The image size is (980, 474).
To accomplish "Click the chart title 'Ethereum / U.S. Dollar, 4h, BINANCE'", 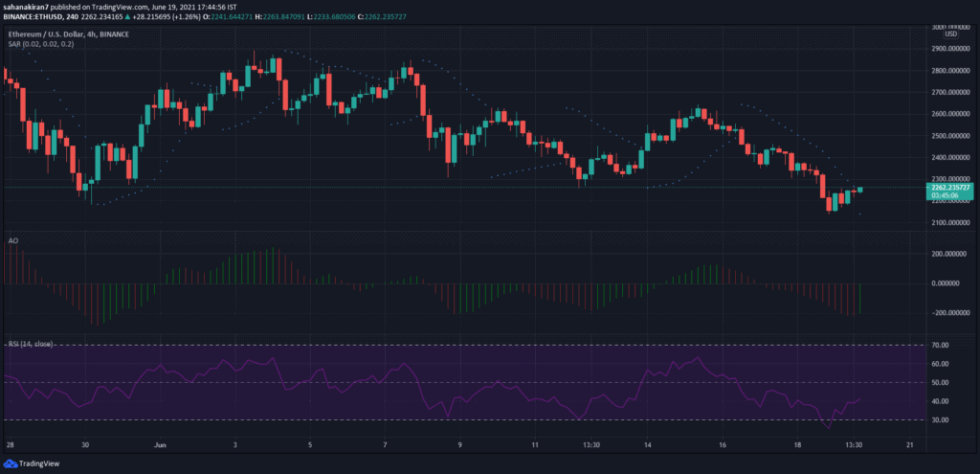I will [x=68, y=34].
